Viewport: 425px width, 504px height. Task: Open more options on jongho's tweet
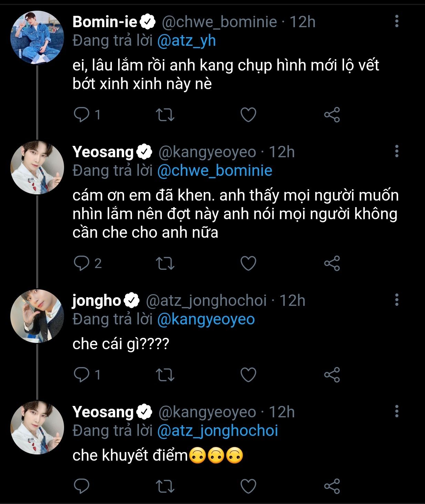397,300
